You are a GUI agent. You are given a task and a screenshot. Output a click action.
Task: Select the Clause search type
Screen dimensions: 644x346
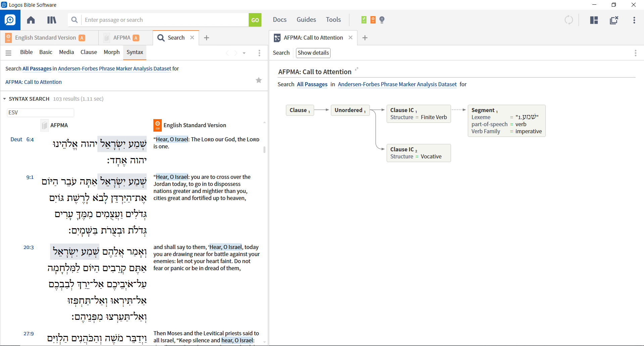point(89,52)
